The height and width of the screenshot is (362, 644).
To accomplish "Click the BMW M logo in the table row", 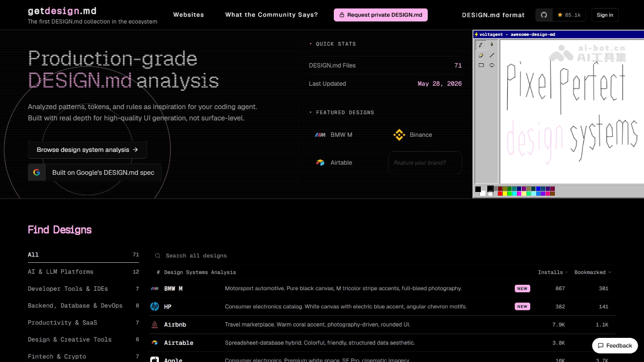I will 155,289.
